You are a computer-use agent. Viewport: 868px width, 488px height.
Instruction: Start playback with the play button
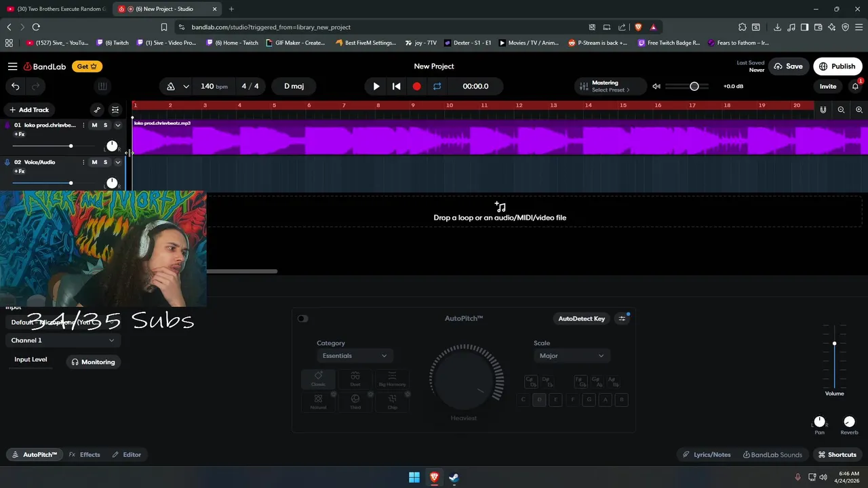[376, 86]
